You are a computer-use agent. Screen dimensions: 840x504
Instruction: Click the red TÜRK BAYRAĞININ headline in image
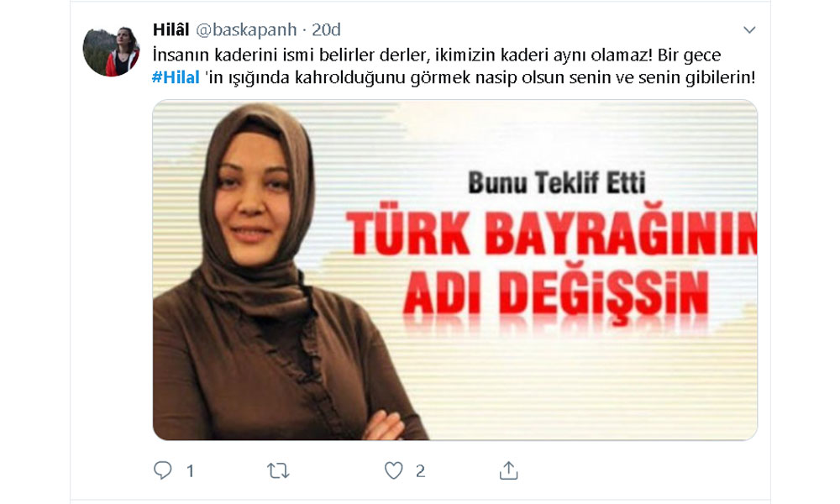pyautogui.click(x=552, y=234)
